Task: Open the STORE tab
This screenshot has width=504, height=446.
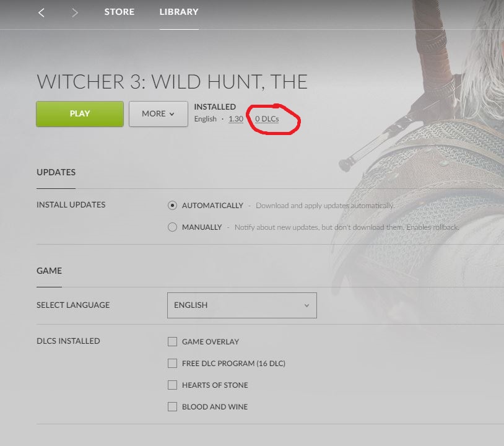Action: (x=119, y=12)
